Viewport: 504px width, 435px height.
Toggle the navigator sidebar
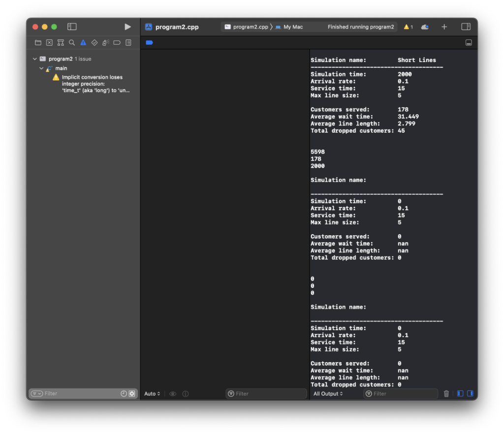point(72,27)
